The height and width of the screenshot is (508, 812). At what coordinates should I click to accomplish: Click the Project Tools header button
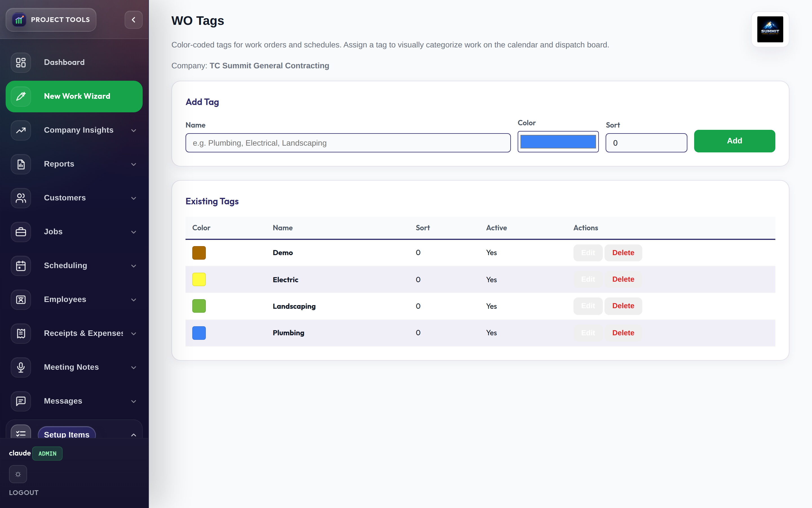tap(51, 20)
